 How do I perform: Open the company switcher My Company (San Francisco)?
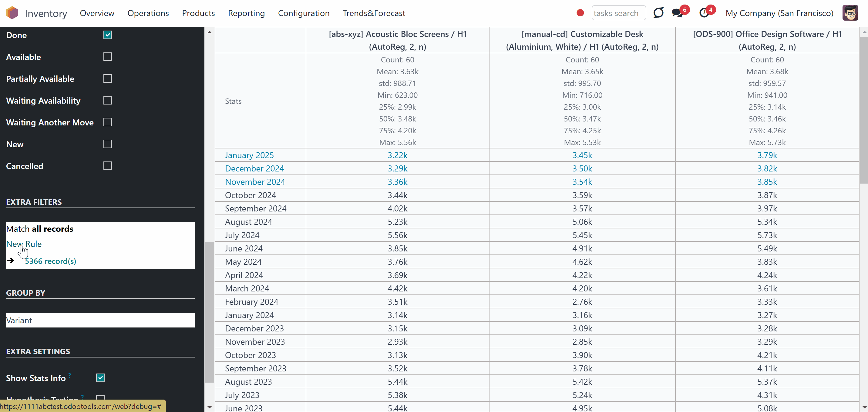pyautogui.click(x=779, y=13)
